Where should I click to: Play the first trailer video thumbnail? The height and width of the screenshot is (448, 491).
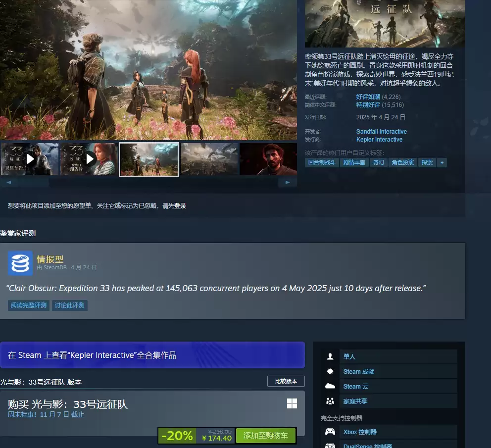[x=30, y=159]
